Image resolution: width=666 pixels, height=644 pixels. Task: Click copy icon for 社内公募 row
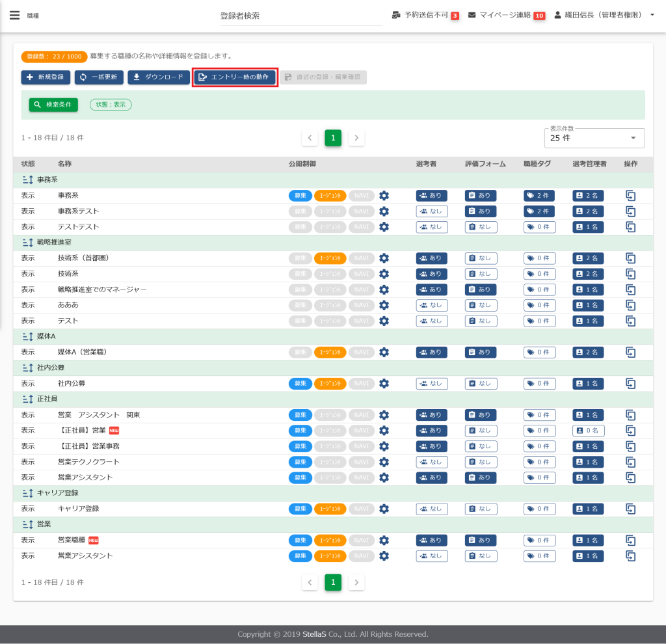tap(630, 384)
